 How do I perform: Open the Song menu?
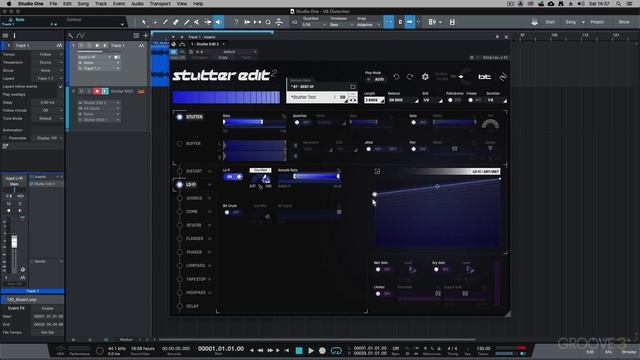[x=83, y=4]
